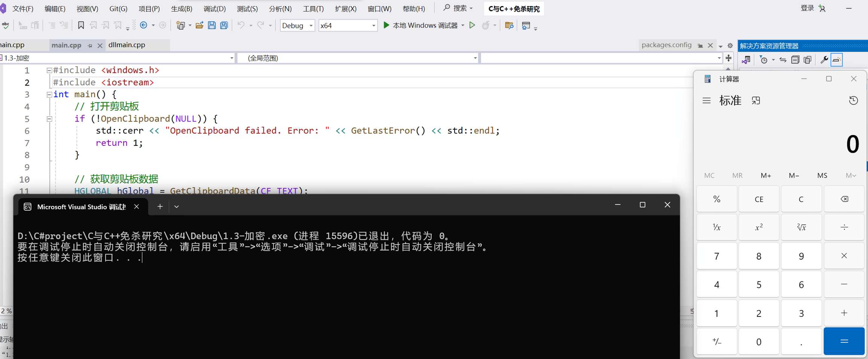Click Solution Explorer properties wrench icon
Viewport: 868px width, 359px height.
[824, 60]
